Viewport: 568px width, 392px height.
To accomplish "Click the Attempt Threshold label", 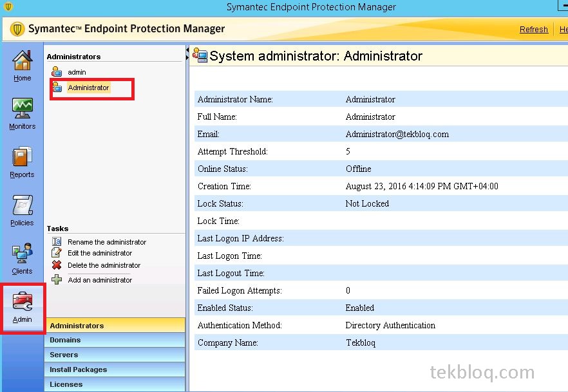I will pyautogui.click(x=232, y=152).
